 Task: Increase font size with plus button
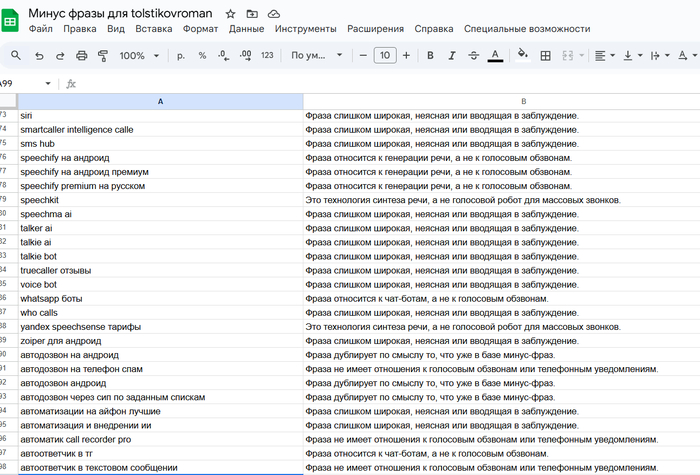click(406, 56)
